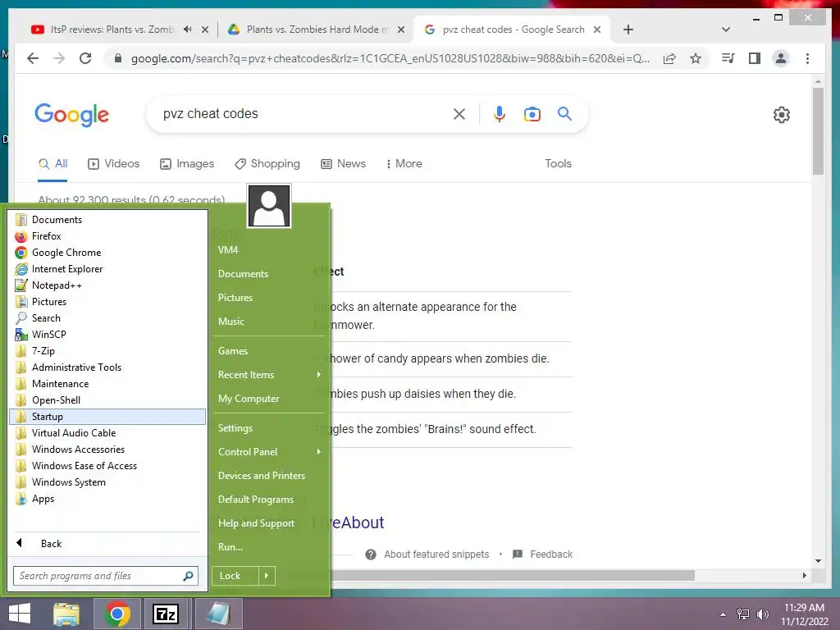
Task: Go Back in the Start menu programs list
Action: (x=107, y=544)
